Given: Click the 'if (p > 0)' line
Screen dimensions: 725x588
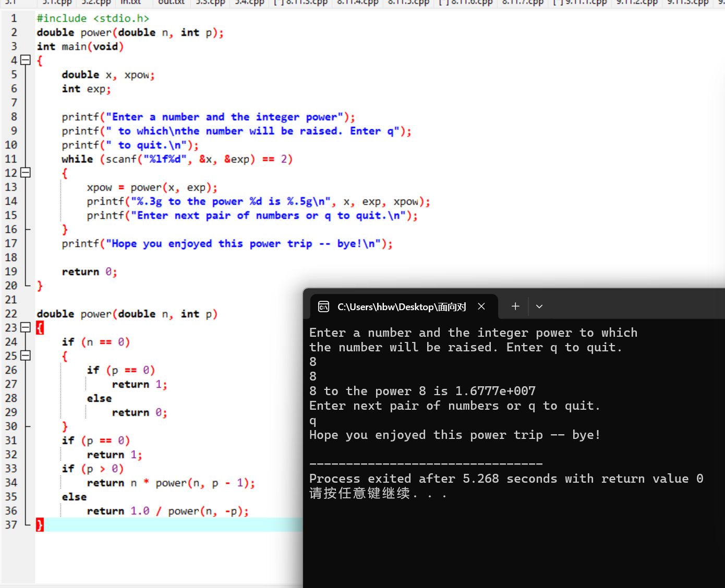Looking at the screenshot, I should [92, 469].
